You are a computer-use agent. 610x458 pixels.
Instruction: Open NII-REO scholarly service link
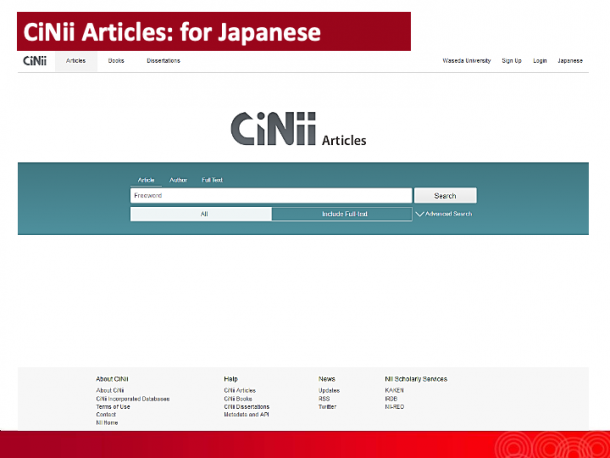[394, 407]
